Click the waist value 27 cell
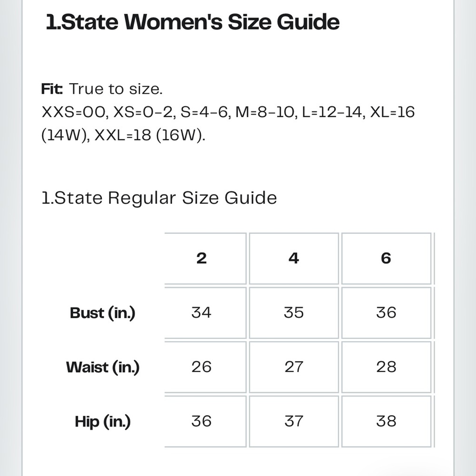 pos(294,367)
